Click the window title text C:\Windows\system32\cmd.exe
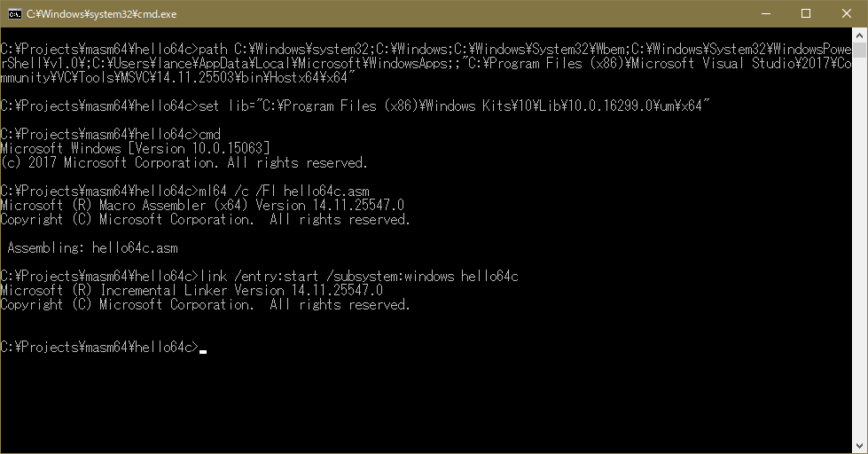 [x=101, y=14]
